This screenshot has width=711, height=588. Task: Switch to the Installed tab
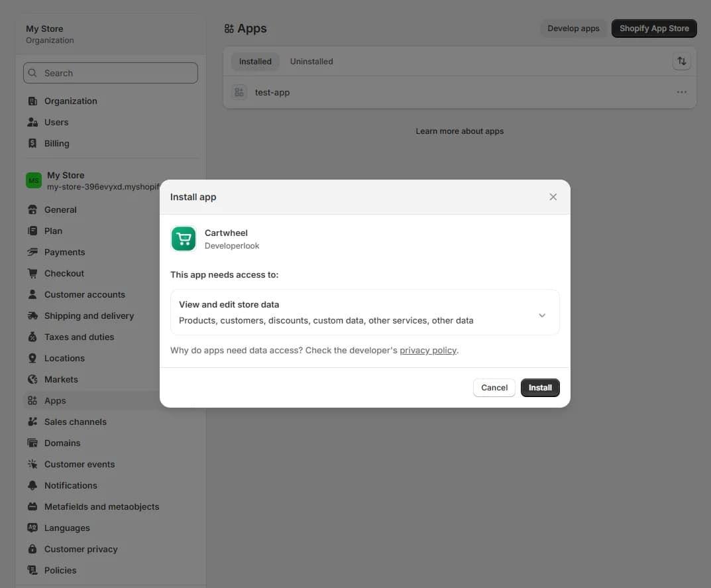point(255,61)
